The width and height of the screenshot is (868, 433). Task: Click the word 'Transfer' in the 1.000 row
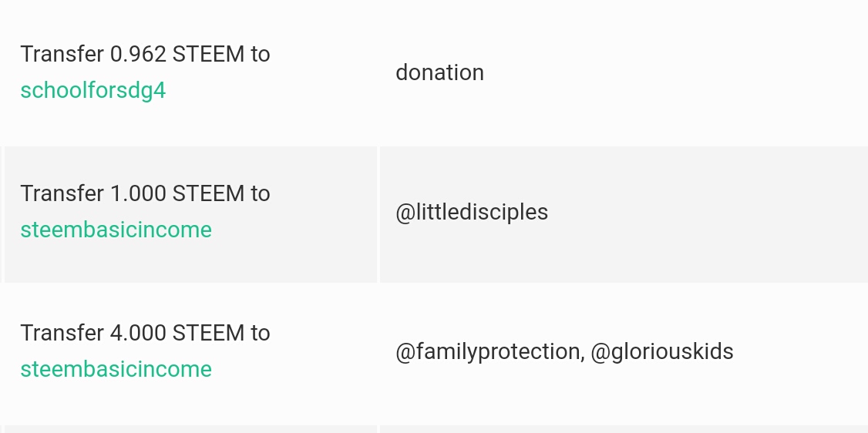coord(62,193)
